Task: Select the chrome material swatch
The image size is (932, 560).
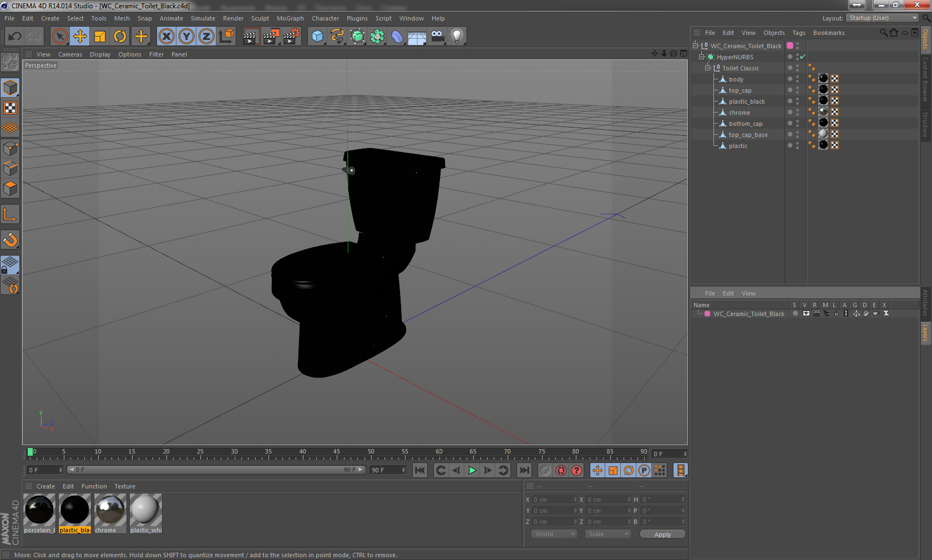Action: pos(110,514)
